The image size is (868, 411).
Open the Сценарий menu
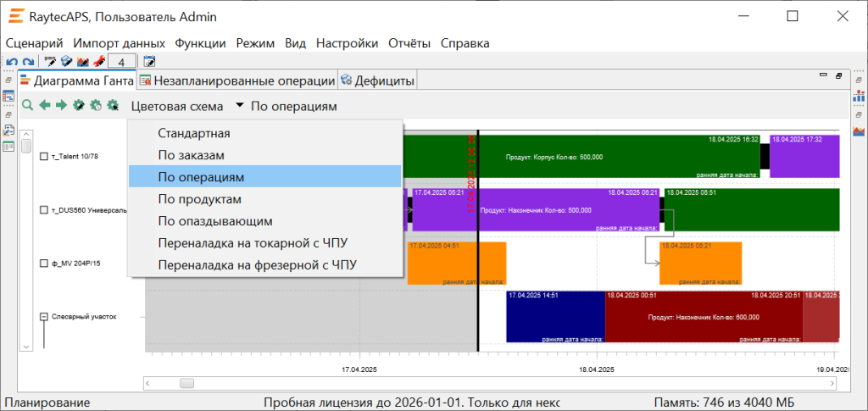click(x=34, y=43)
